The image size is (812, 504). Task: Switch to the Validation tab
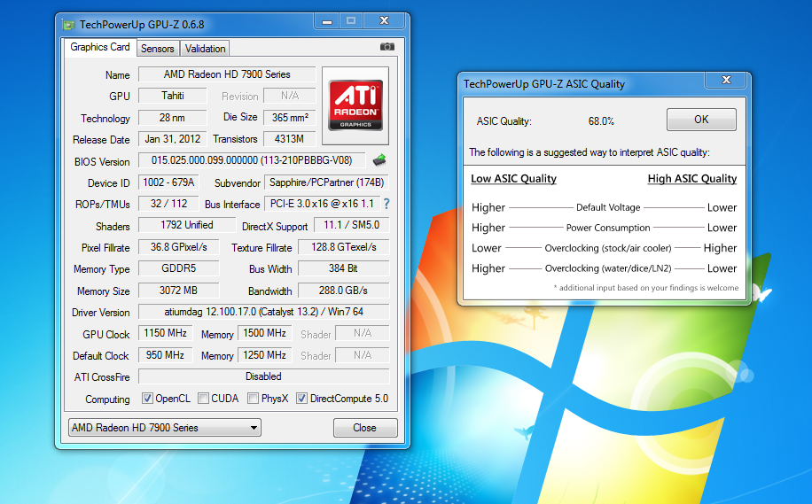[205, 49]
